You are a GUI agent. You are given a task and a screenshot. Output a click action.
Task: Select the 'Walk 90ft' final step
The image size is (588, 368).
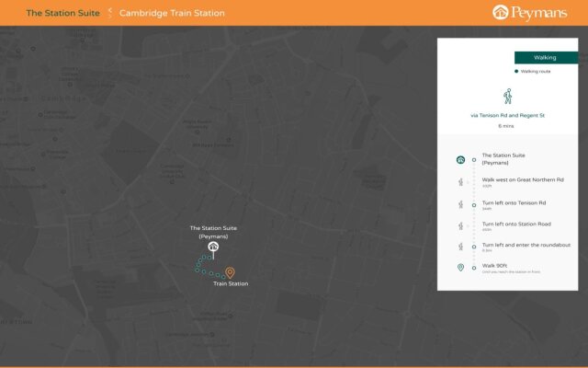494,266
